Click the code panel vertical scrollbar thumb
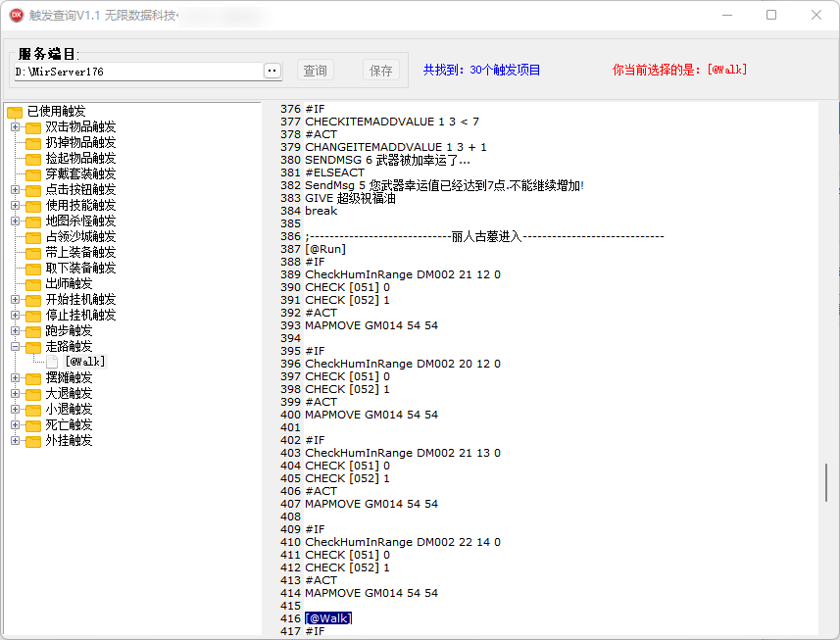Viewport: 840px width, 640px height. click(x=826, y=482)
